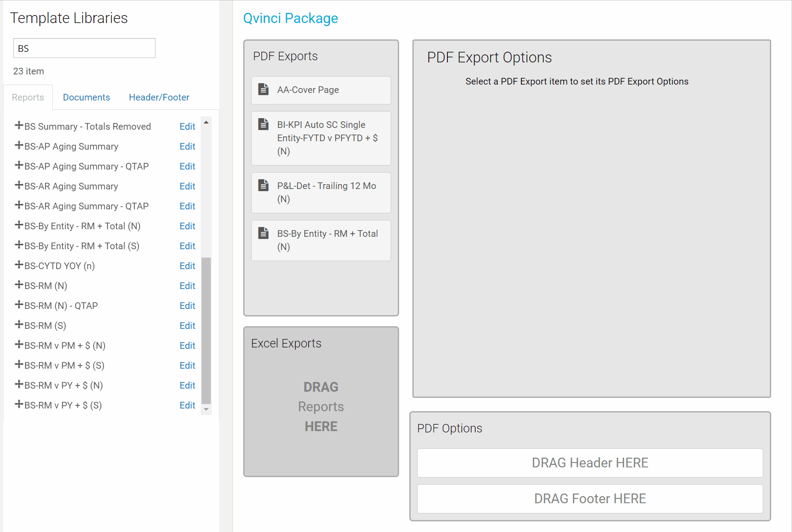The image size is (792, 532).
Task: Select the BS-AR Aging Summary report name
Action: tap(71, 186)
